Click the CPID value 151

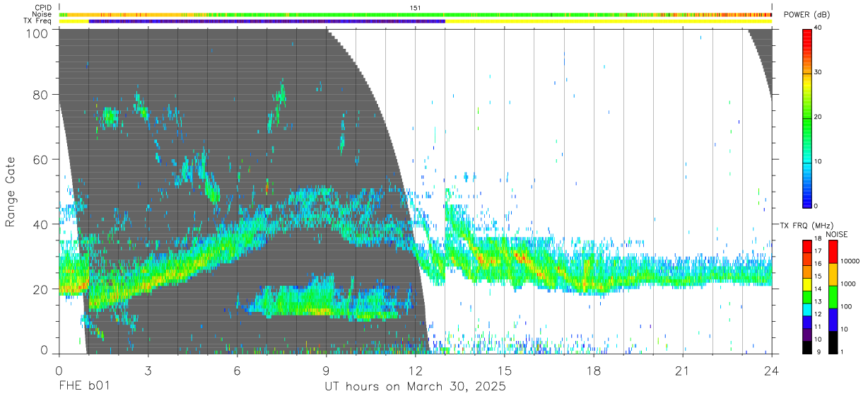[416, 7]
